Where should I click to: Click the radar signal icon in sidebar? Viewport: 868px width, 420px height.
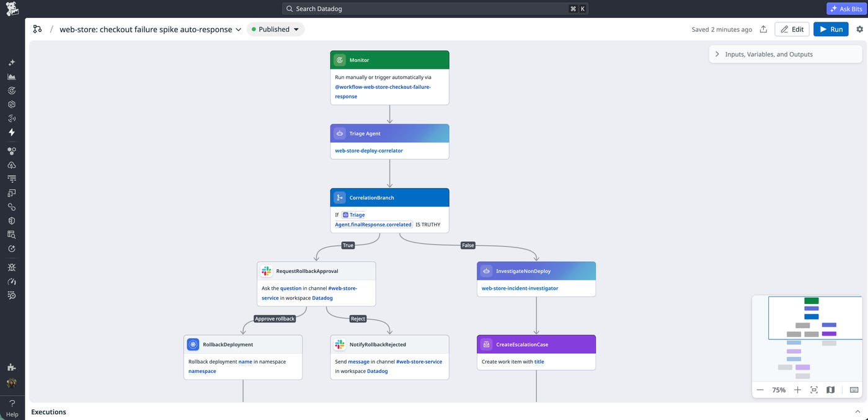click(x=12, y=118)
